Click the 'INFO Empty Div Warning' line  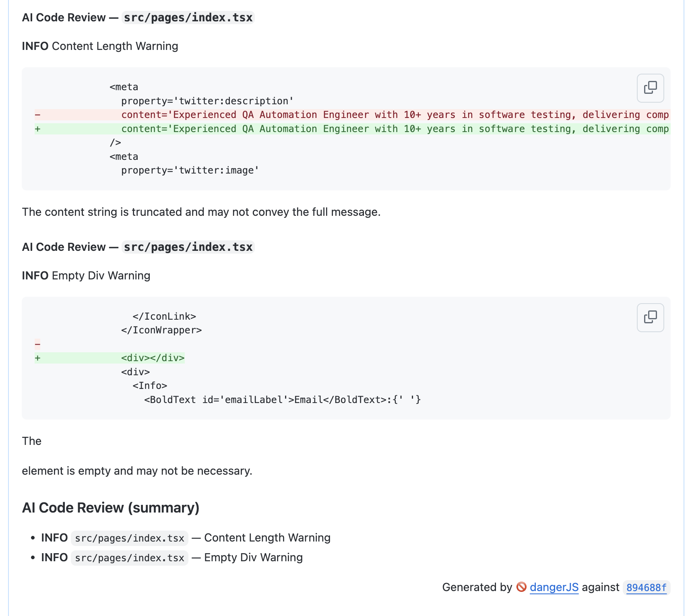[86, 275]
